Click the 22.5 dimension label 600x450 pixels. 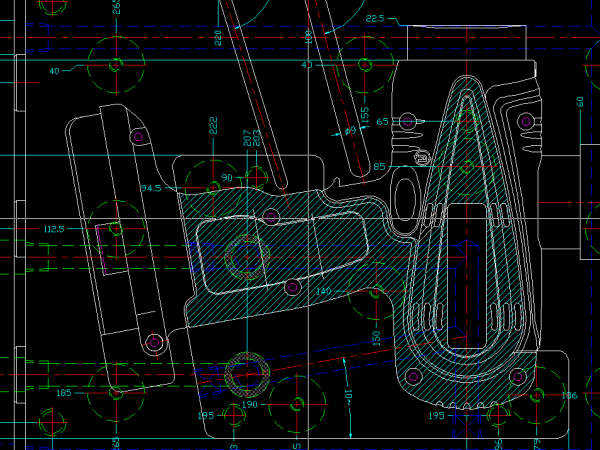pos(375,19)
